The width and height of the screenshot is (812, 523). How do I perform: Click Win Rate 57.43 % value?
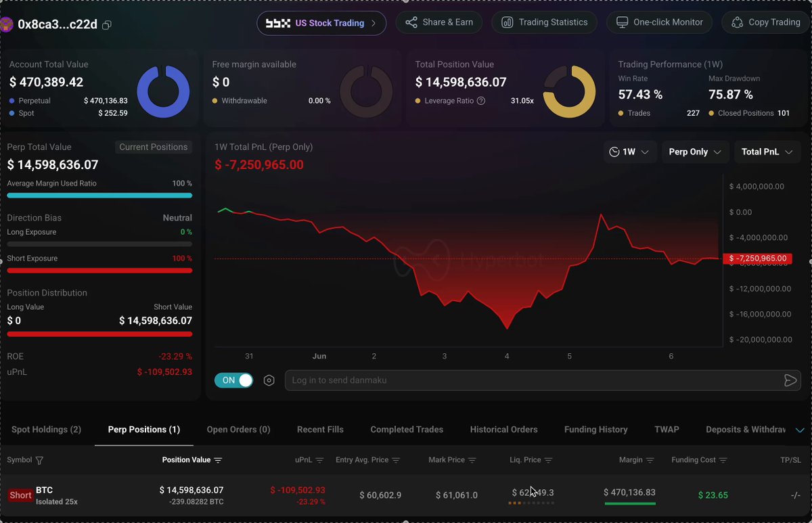[x=640, y=95]
